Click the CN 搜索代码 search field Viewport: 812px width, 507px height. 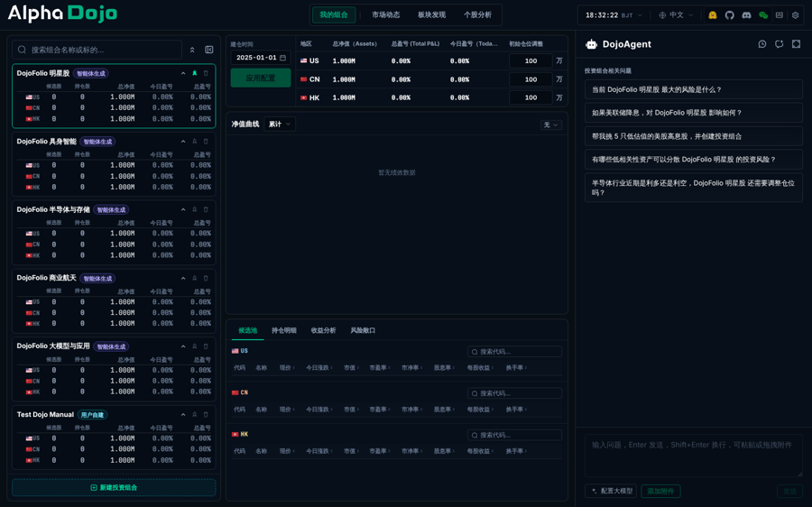(514, 393)
